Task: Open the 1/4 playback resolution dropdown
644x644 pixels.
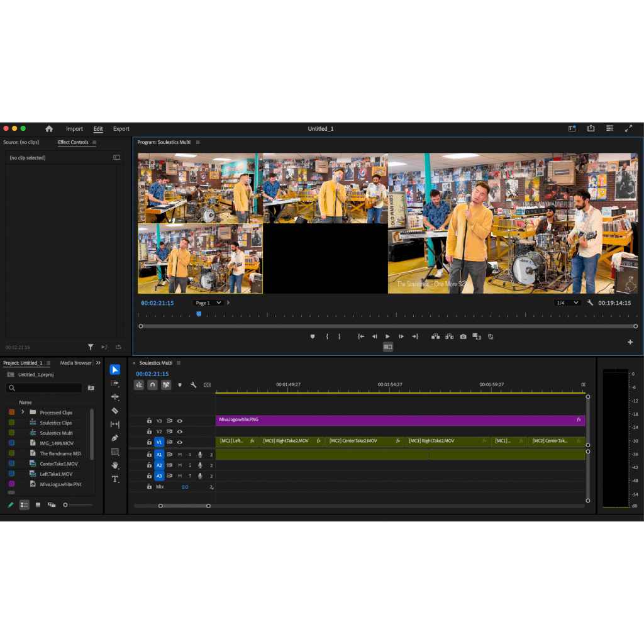Action: (567, 303)
